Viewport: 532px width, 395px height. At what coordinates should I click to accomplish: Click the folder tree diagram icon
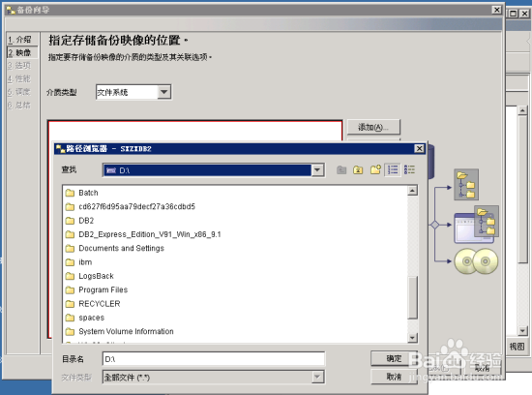(466, 184)
